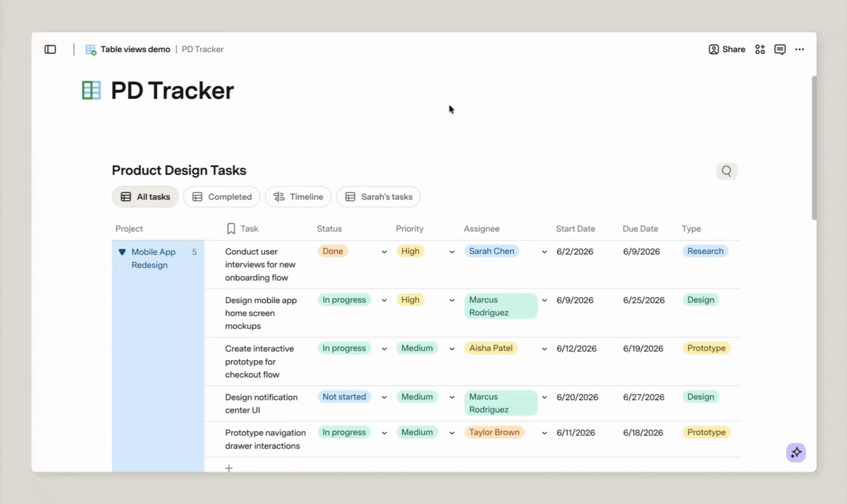Click task 'Design notification center UI'
This screenshot has height=504, width=847.
261,404
